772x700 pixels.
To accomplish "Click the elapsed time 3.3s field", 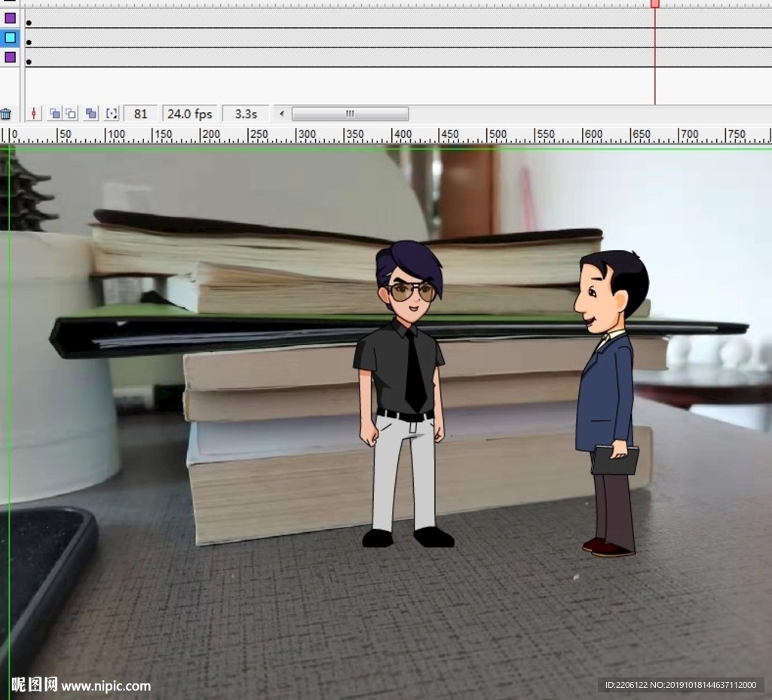I will point(246,114).
